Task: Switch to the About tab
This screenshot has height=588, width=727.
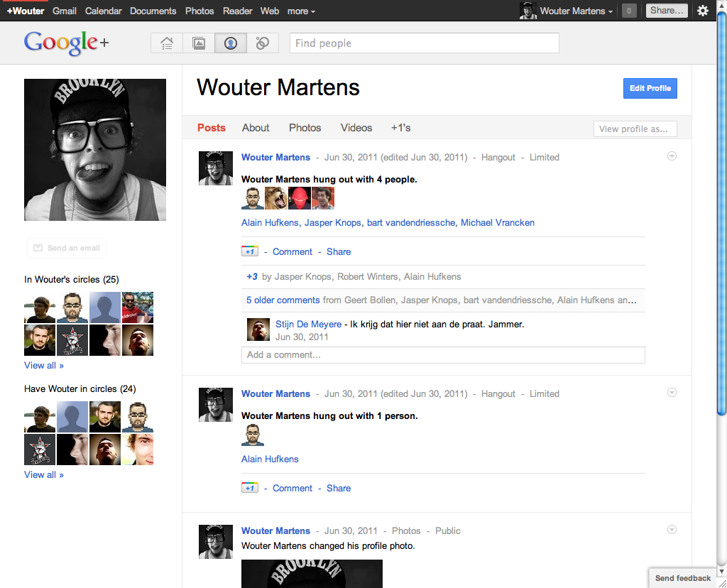Action: (x=256, y=128)
